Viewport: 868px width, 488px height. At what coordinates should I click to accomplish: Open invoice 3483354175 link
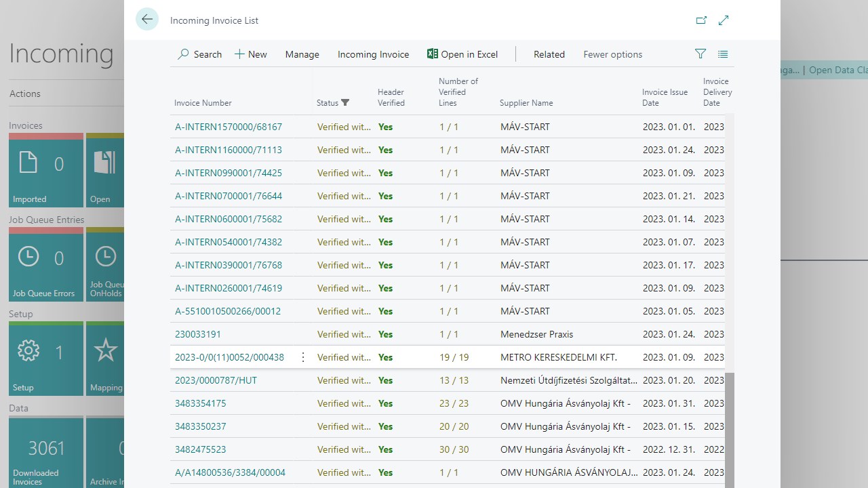201,403
